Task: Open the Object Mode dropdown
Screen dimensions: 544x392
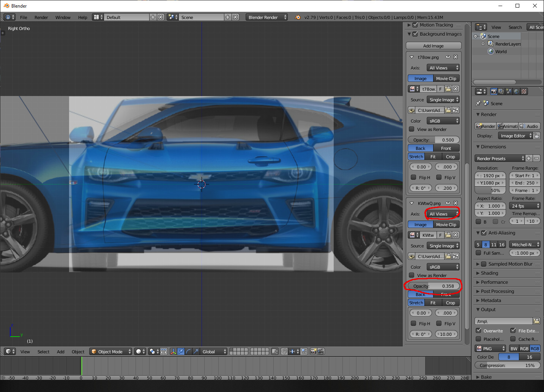Action: (111, 351)
